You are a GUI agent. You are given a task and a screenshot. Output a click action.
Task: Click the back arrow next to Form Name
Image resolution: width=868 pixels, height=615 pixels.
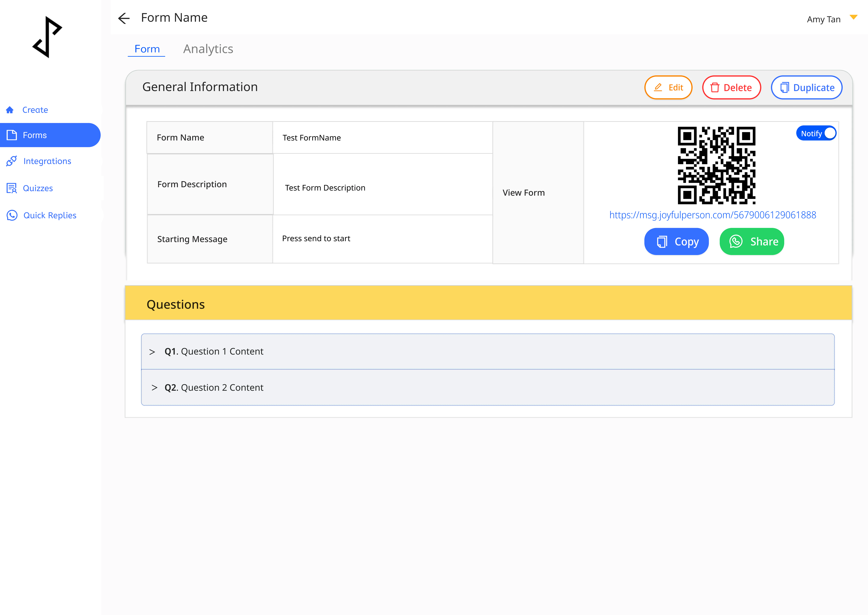pyautogui.click(x=124, y=18)
